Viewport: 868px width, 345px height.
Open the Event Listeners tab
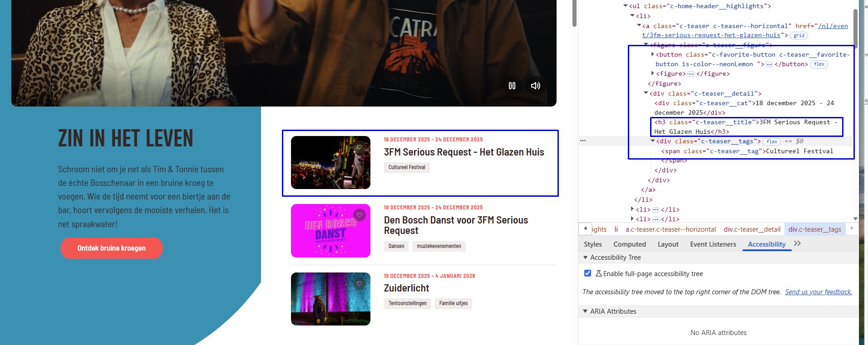(x=713, y=244)
